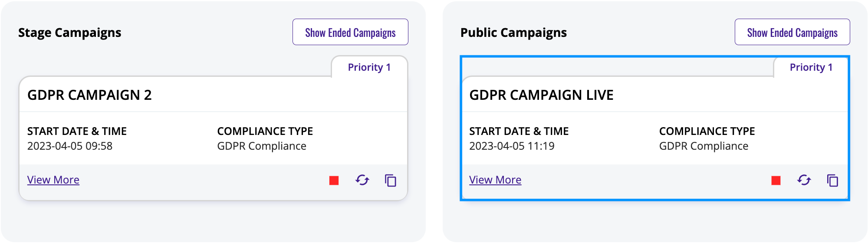
Task: Click the 2023-04-05 11:19 start date value
Action: [512, 146]
